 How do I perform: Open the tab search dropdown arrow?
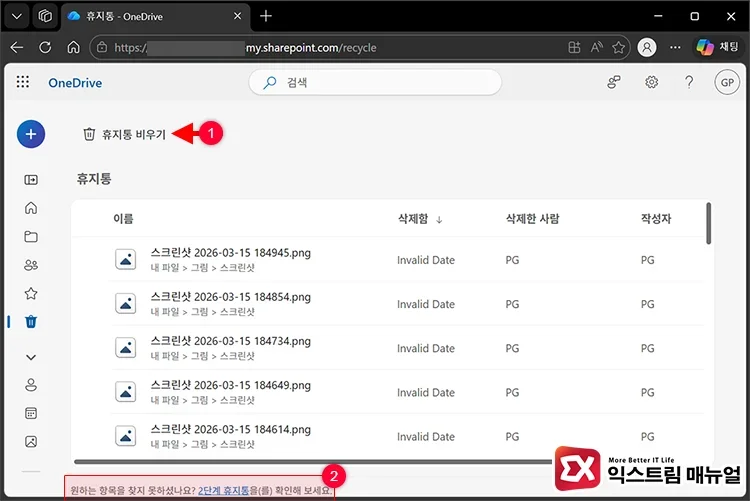pos(17,16)
